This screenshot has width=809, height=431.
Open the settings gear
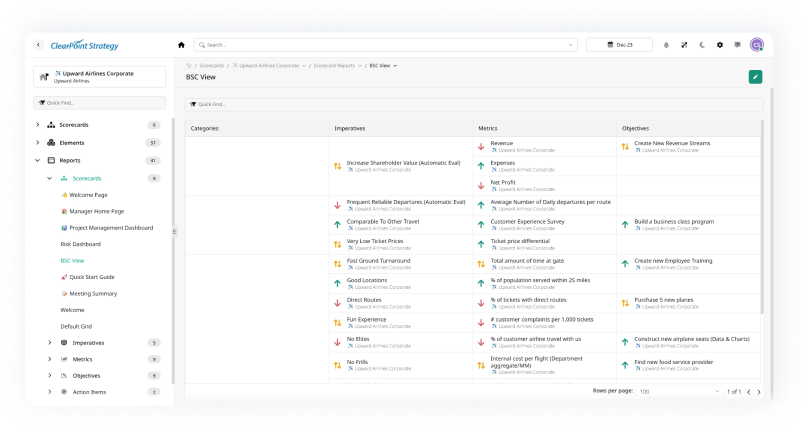click(720, 45)
